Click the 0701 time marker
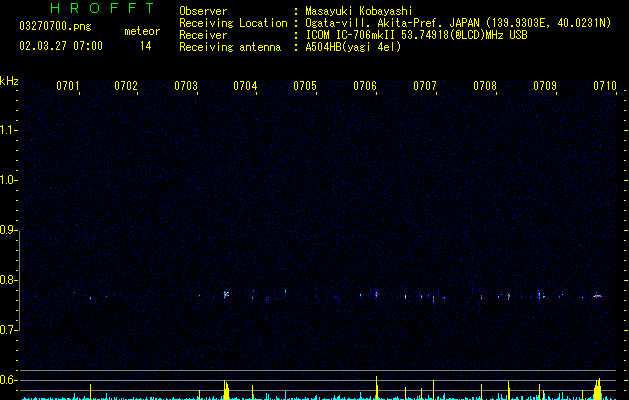The image size is (629, 400). pos(67,86)
